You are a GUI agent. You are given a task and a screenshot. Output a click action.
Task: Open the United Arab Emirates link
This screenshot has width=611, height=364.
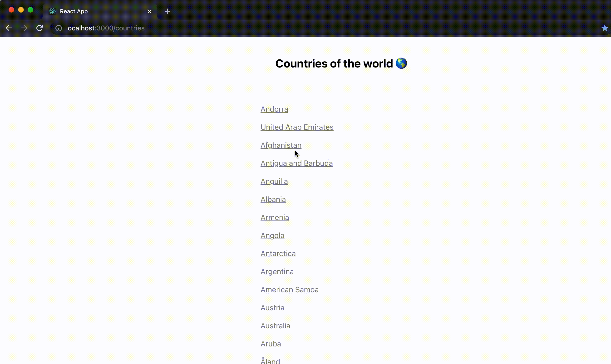coord(297,127)
